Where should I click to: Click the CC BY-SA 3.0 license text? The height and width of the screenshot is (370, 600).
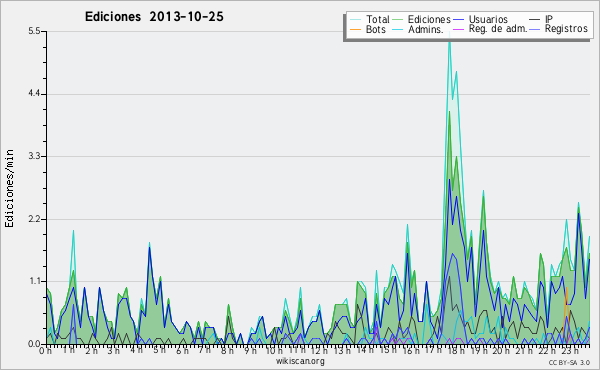(569, 362)
